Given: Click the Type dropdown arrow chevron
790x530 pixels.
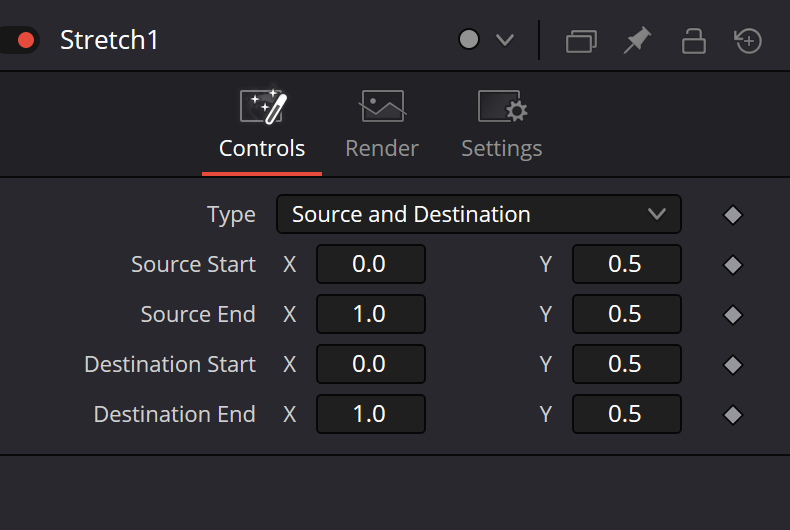Looking at the screenshot, I should (x=657, y=214).
